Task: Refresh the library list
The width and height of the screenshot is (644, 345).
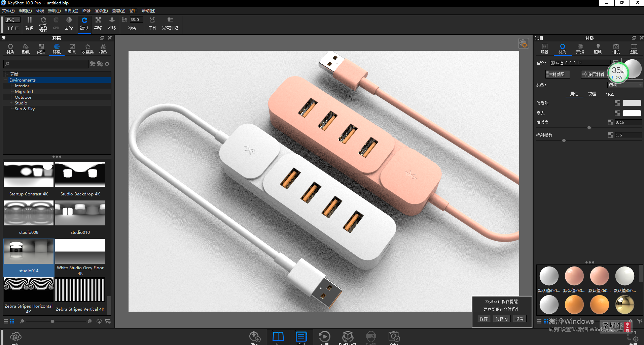Action: click(107, 64)
